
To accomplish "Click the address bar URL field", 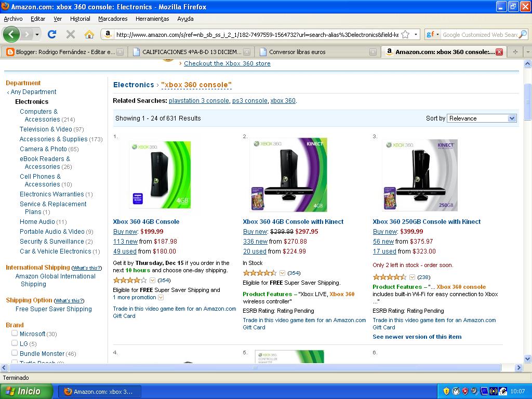I will coord(258,35).
